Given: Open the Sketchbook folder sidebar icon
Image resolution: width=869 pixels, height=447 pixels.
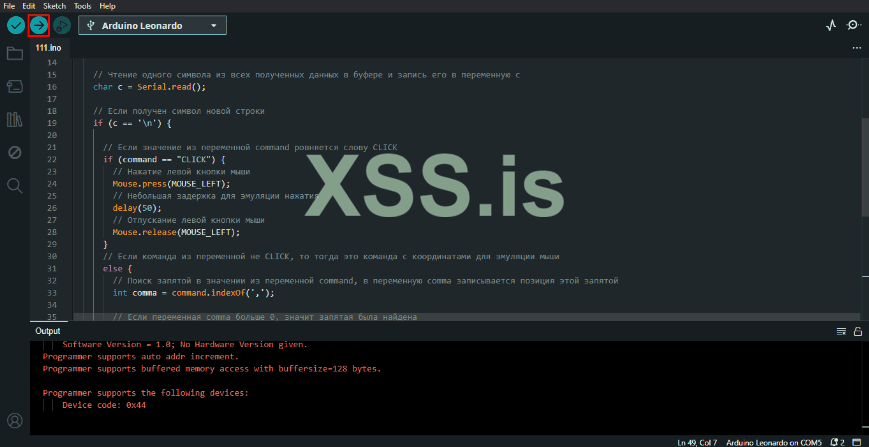Looking at the screenshot, I should pyautogui.click(x=14, y=54).
